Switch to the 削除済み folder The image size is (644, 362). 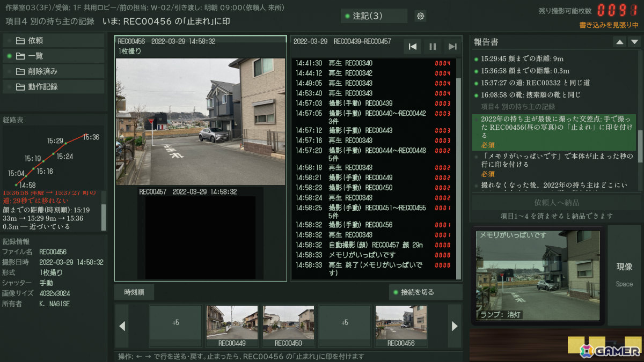(54, 71)
